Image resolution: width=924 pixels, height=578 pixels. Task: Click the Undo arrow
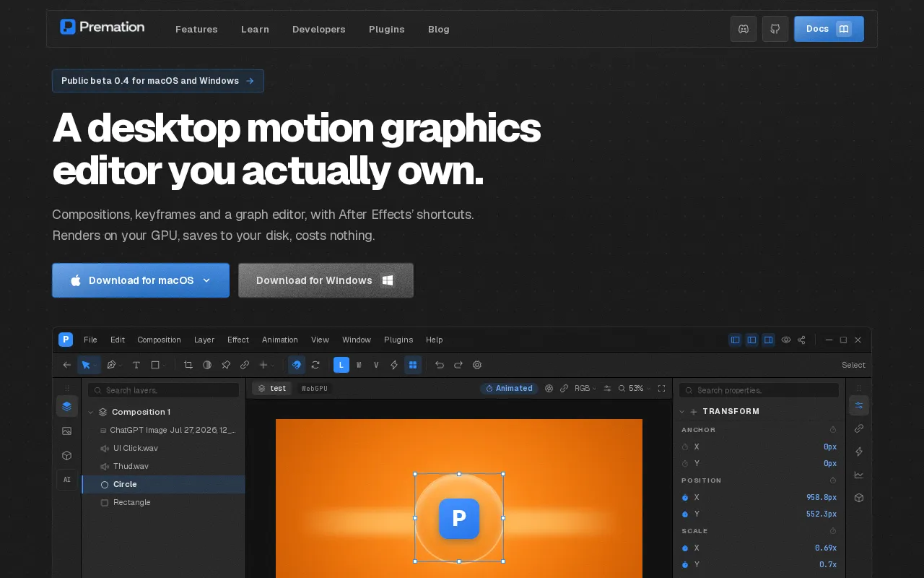tap(440, 365)
